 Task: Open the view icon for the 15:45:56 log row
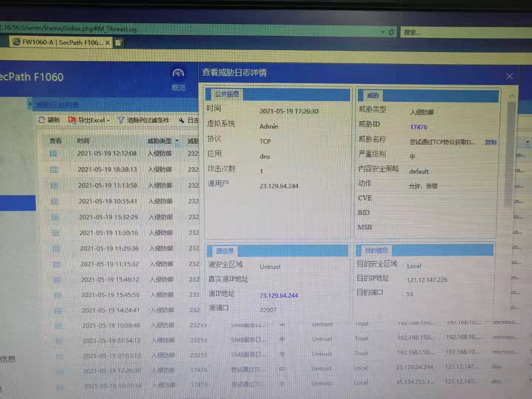coord(58,295)
